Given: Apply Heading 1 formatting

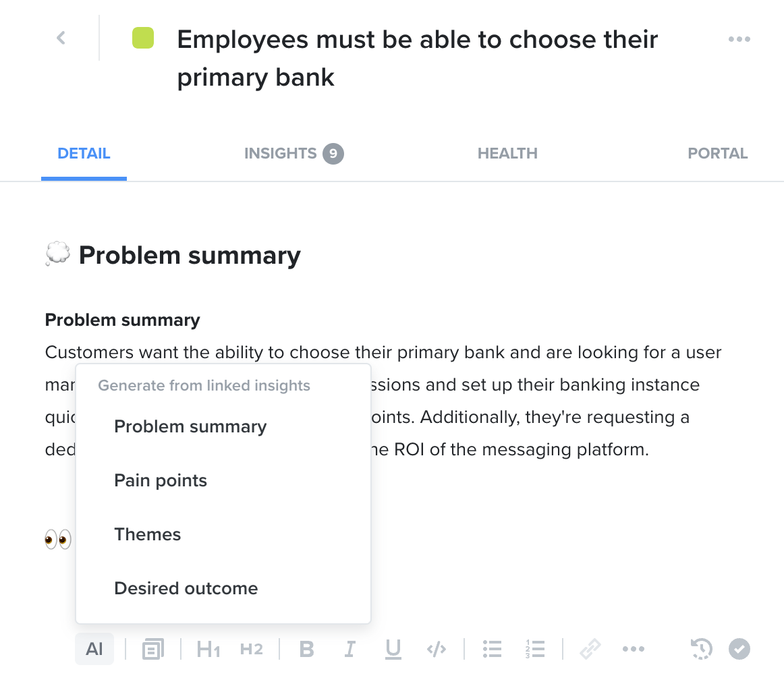Looking at the screenshot, I should [208, 649].
